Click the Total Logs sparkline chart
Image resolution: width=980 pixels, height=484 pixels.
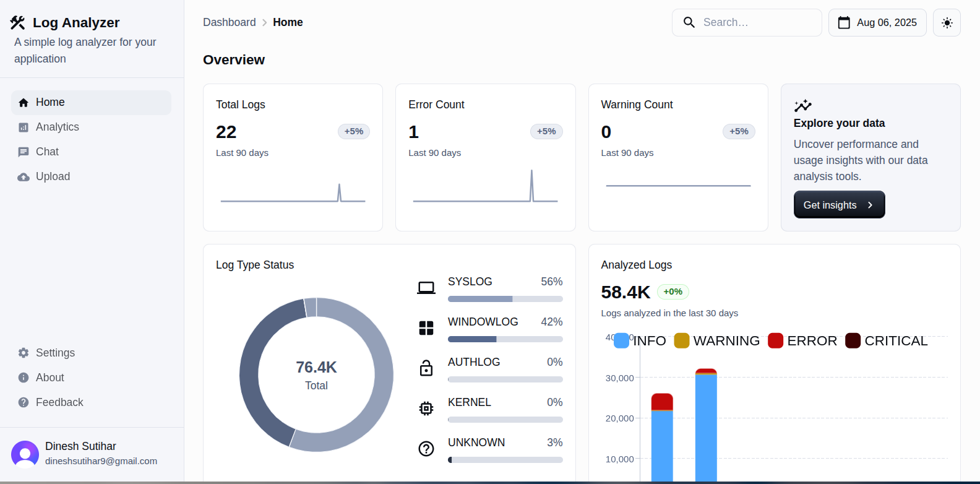pyautogui.click(x=293, y=192)
